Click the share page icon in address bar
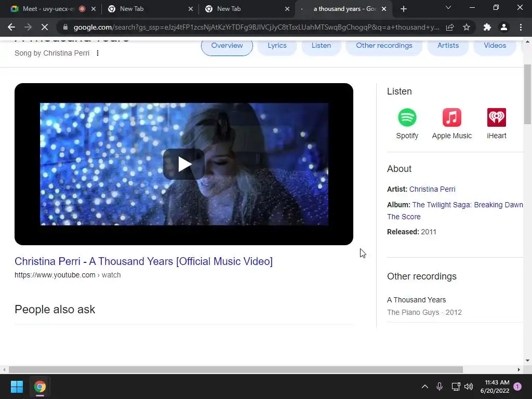The height and width of the screenshot is (399, 532). pyautogui.click(x=450, y=27)
